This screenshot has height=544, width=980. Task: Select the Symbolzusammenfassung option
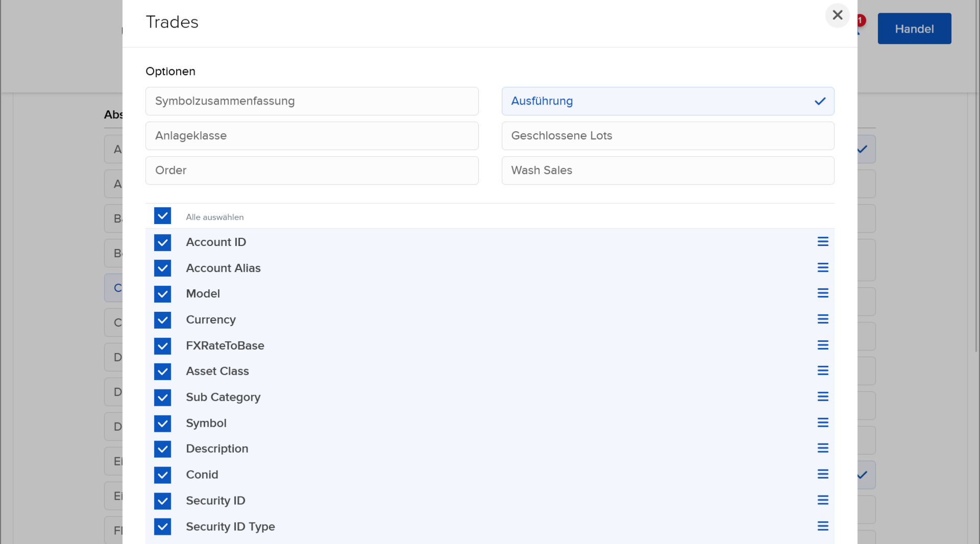(311, 101)
